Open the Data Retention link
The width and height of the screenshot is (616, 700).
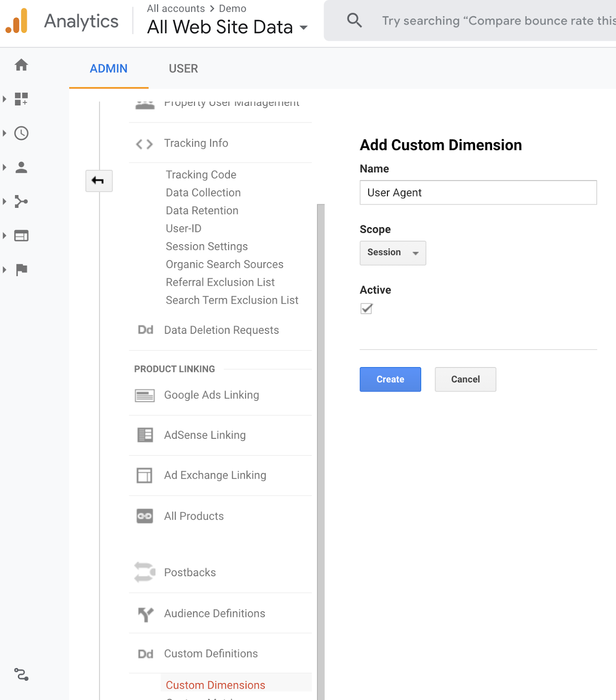point(202,210)
